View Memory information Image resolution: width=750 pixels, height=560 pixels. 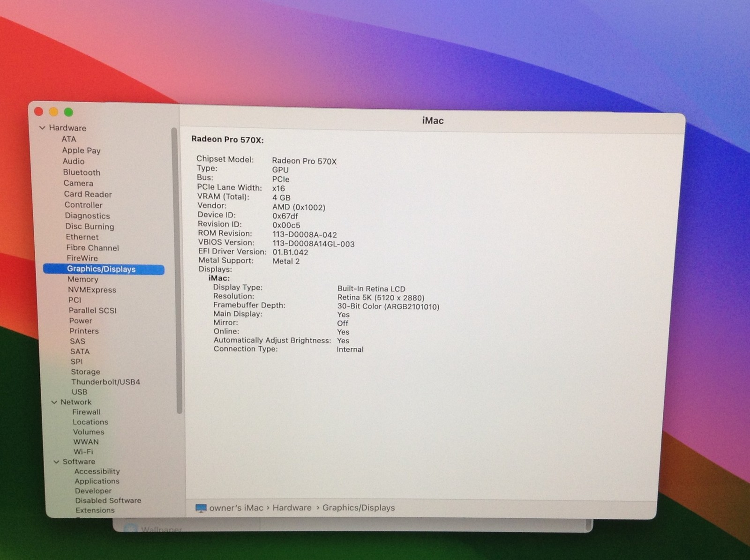click(x=83, y=279)
